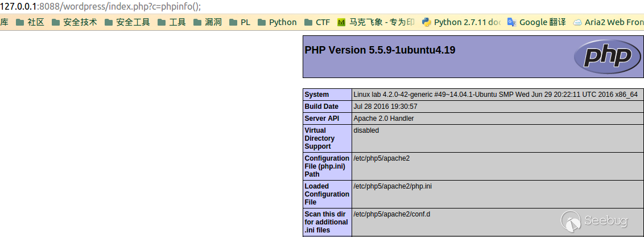Open the 安全工具 bookmarks folder

click(127, 22)
